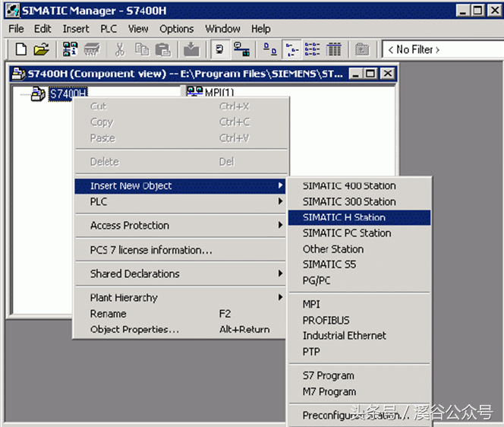504x427 pixels.
Task: Click the S7 Memory Card toolbar icon
Action: pyautogui.click(x=92, y=49)
